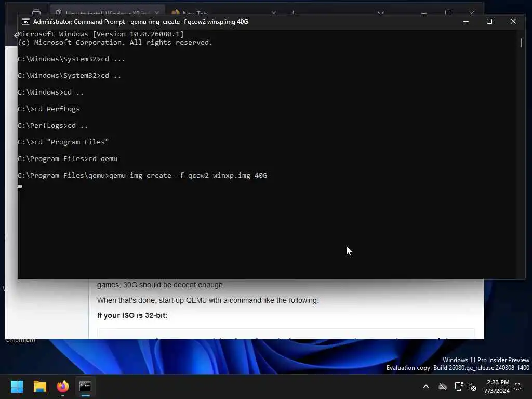Select the Command Prompt taskbar icon
This screenshot has height=399, width=532.
pyautogui.click(x=86, y=387)
